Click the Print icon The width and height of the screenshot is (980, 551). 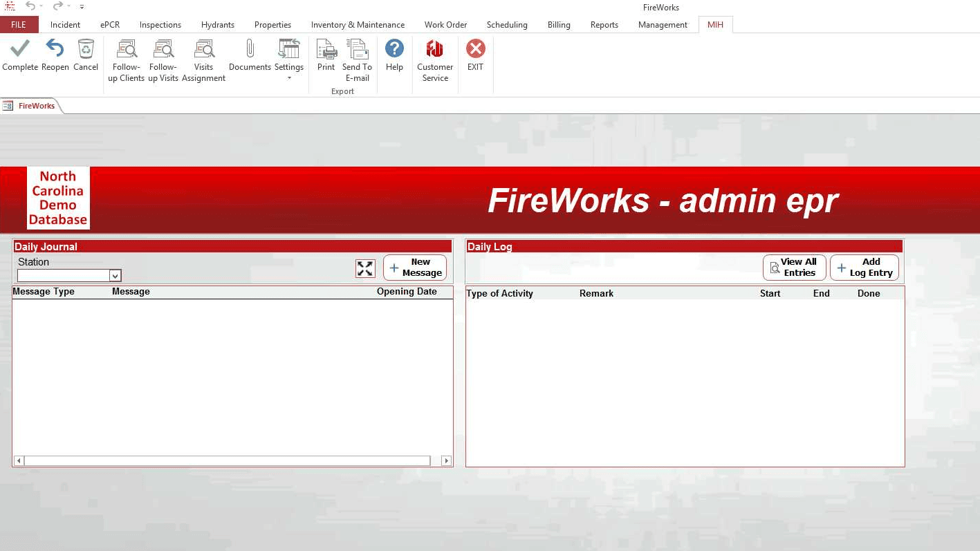click(x=326, y=49)
